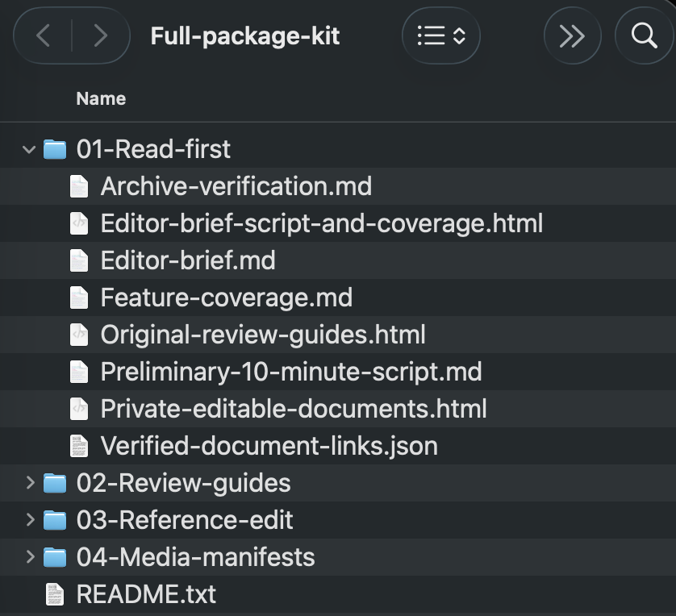Click the Archive-verification.md file icon

pyautogui.click(x=79, y=186)
